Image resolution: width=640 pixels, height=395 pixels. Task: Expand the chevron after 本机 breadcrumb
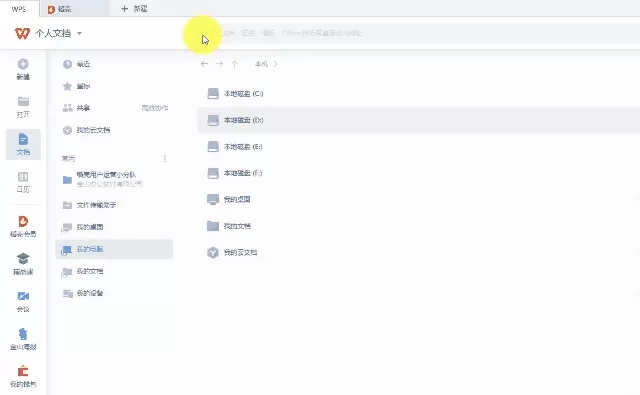pyautogui.click(x=276, y=64)
